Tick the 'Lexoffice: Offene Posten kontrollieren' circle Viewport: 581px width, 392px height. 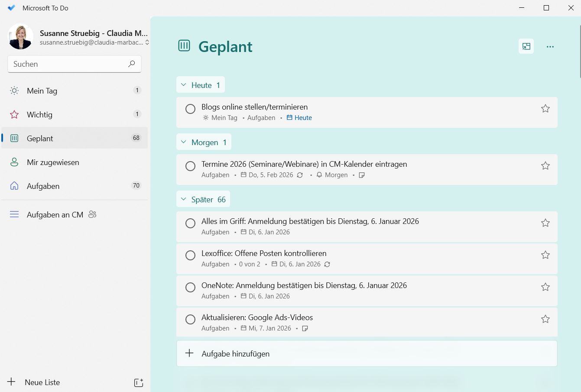190,255
